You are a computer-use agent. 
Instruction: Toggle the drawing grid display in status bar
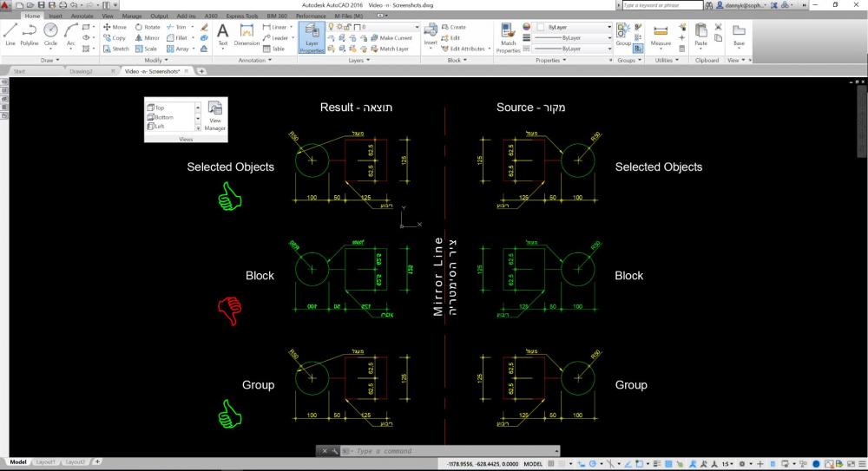[552, 462]
